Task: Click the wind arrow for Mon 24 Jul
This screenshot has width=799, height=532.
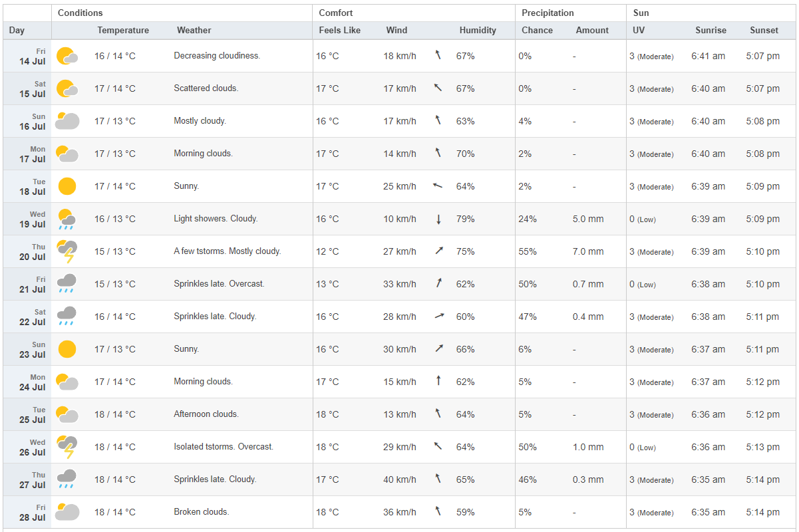Action: (x=438, y=382)
